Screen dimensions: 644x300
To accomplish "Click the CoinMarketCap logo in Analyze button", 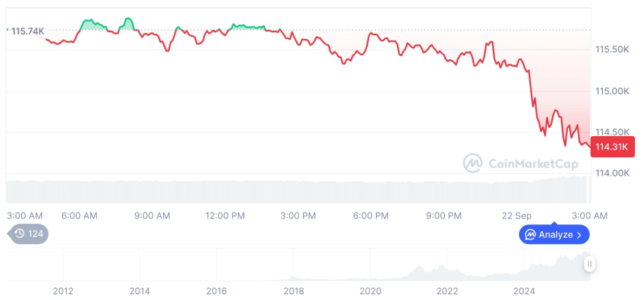I will coord(530,234).
